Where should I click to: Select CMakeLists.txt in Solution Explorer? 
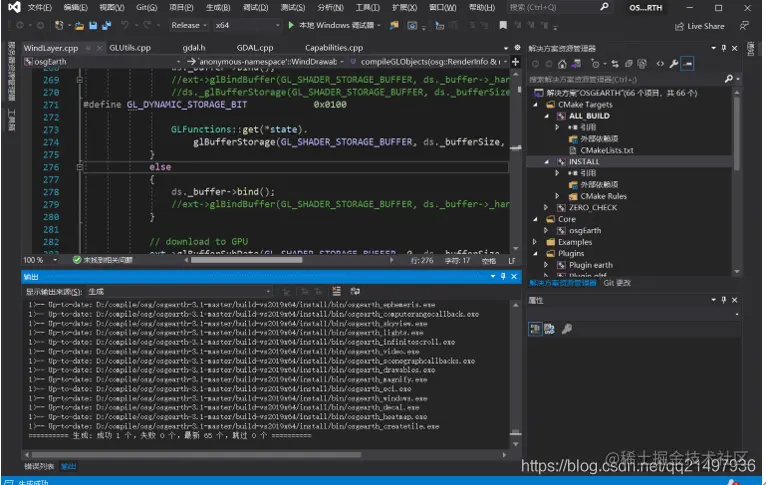[x=607, y=150]
